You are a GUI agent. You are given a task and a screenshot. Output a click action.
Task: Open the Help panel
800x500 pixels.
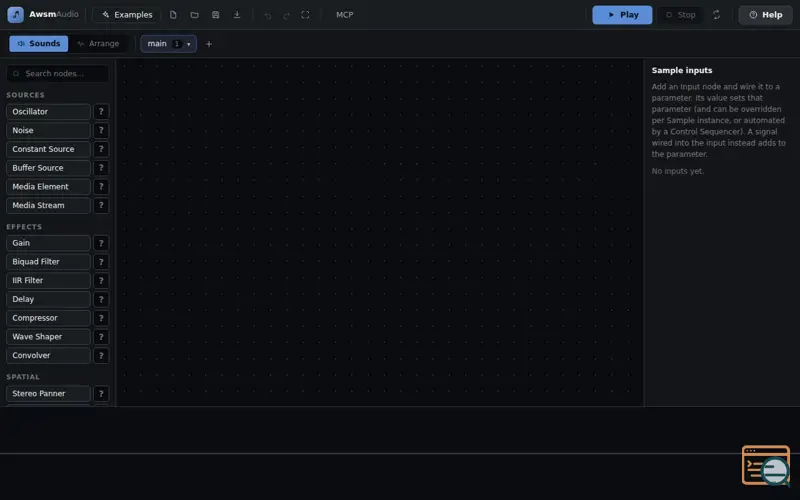coord(765,15)
